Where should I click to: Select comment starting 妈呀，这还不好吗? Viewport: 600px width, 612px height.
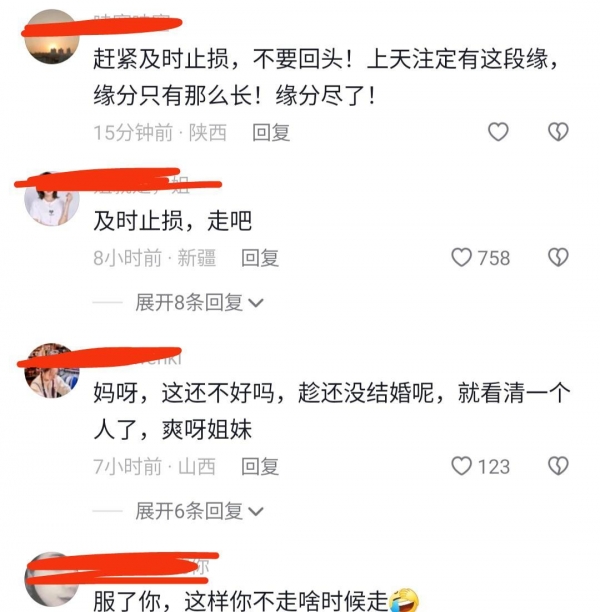[x=332, y=411]
